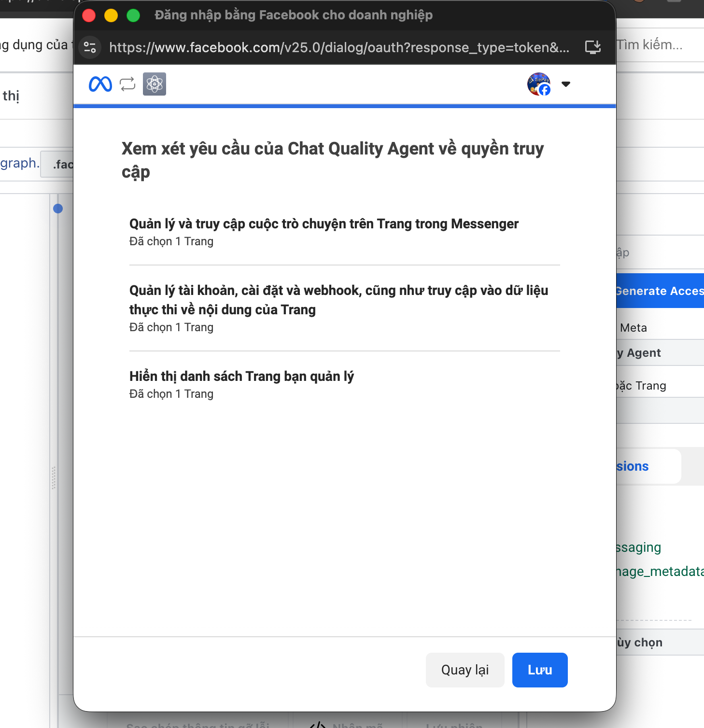This screenshot has width=704, height=728.
Task: Click the facebook.com OAuth URL field
Action: point(339,47)
